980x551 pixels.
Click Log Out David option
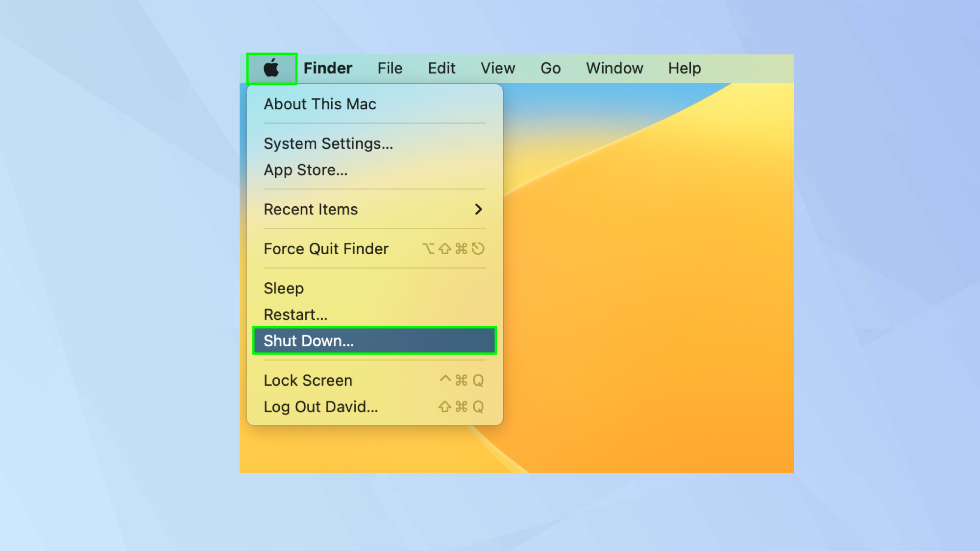[x=320, y=407]
